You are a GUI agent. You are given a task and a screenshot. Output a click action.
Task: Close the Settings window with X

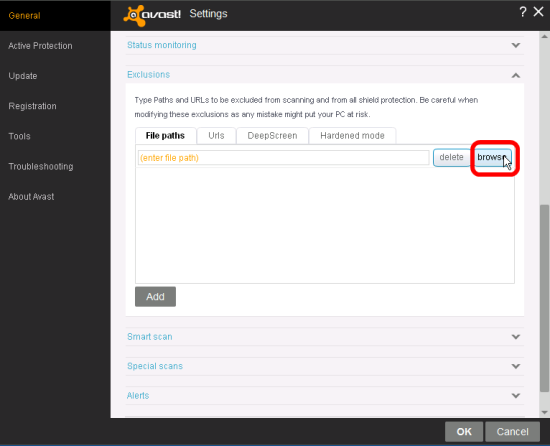pos(538,12)
